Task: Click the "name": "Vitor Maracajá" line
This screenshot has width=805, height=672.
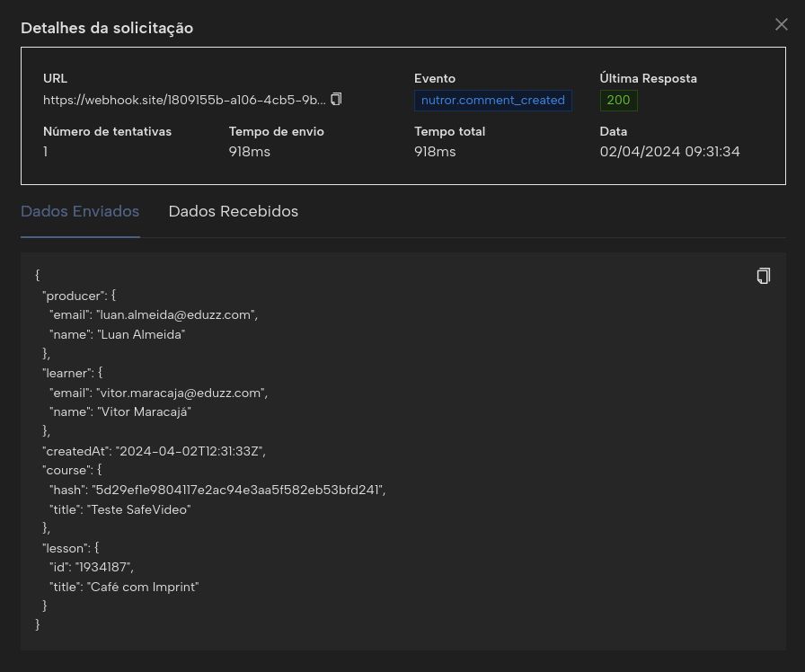Action: coord(120,411)
